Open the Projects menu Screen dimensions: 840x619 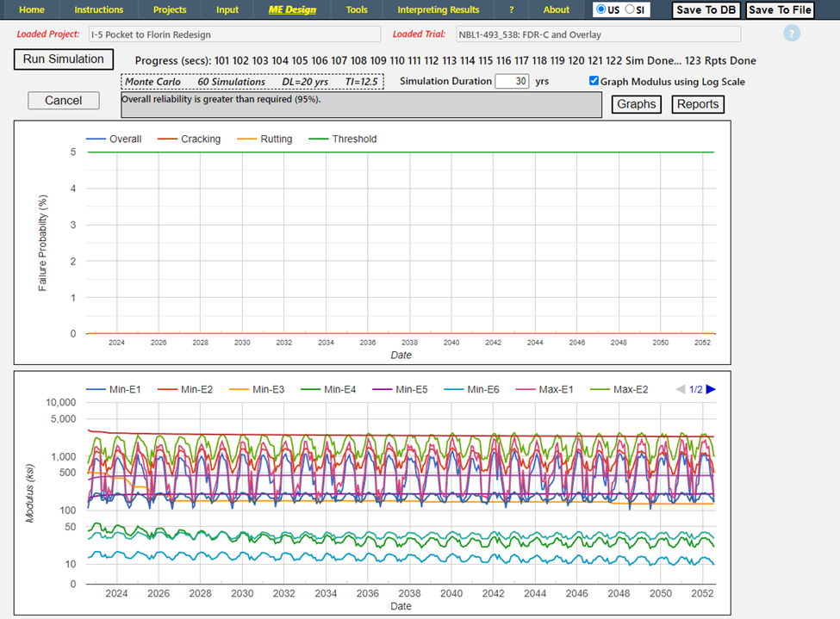(x=170, y=9)
